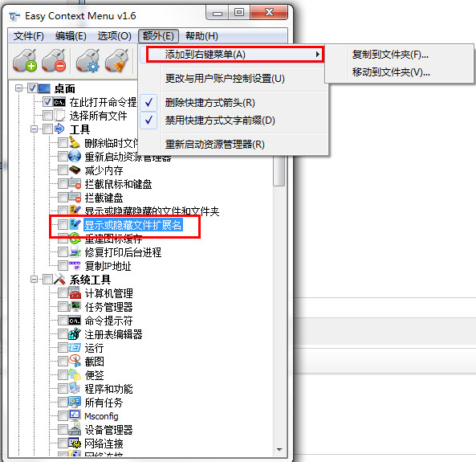
Task: Check the 注册表编辑器 checkbox
Action: tap(63, 333)
